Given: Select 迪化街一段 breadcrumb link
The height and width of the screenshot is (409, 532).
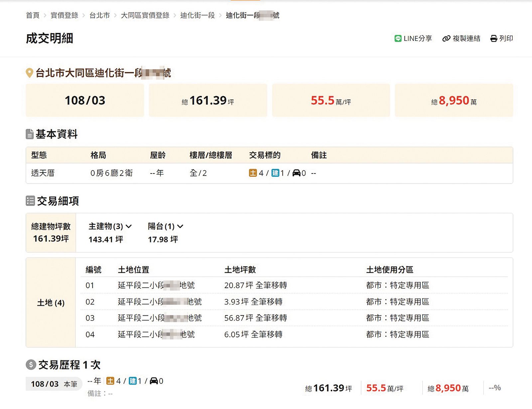Looking at the screenshot, I should coord(198,15).
